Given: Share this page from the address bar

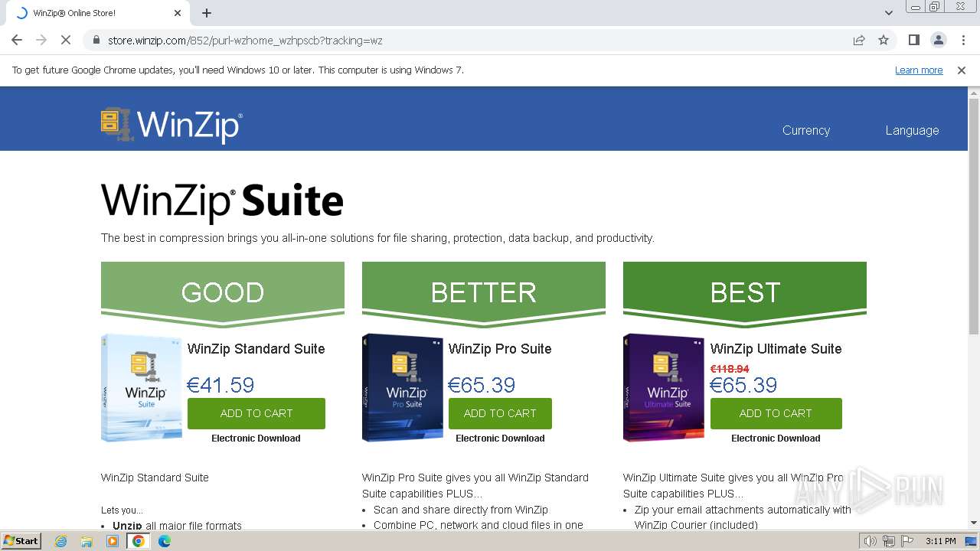Looking at the screenshot, I should click(x=859, y=40).
